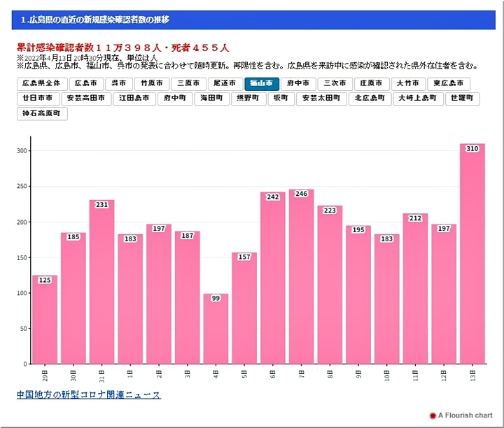Pick the 海田町 filter

coord(211,99)
